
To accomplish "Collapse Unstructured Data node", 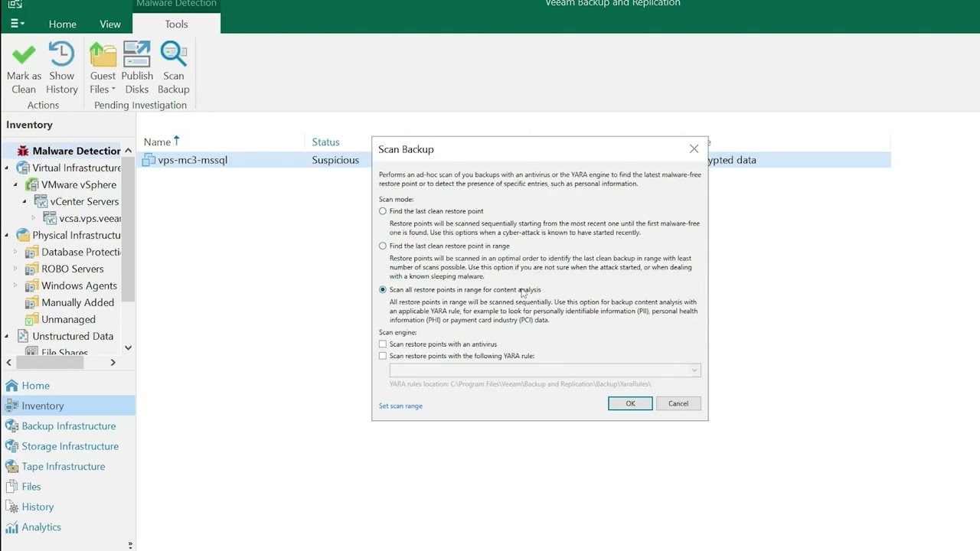I will (7, 336).
